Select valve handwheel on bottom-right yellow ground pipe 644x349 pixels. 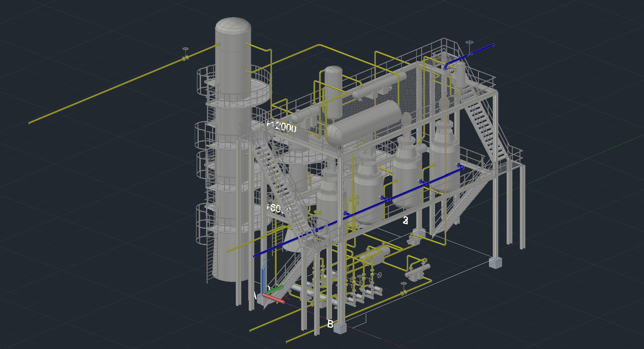point(404,284)
